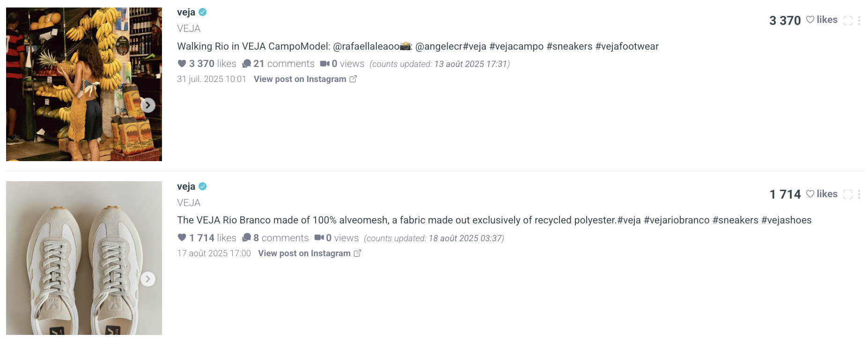Click the verified badge on first veja post
The width and height of the screenshot is (868, 341).
(x=203, y=12)
